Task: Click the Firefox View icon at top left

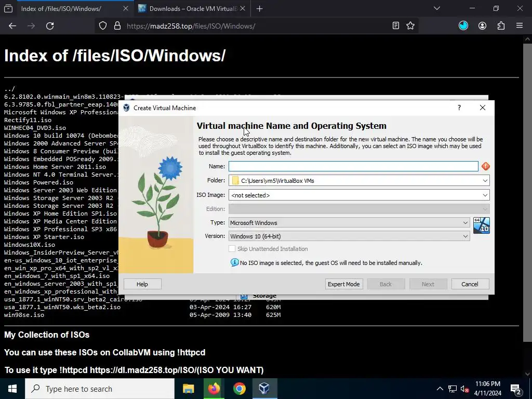Action: coord(8,9)
